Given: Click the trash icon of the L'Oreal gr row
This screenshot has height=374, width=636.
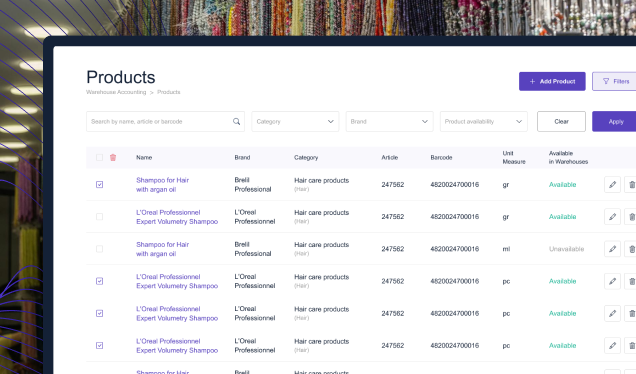Looking at the screenshot, I should [x=631, y=217].
